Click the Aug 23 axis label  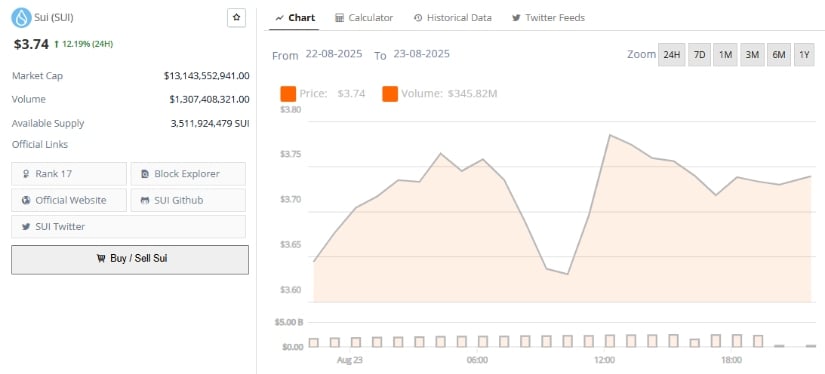point(349,360)
